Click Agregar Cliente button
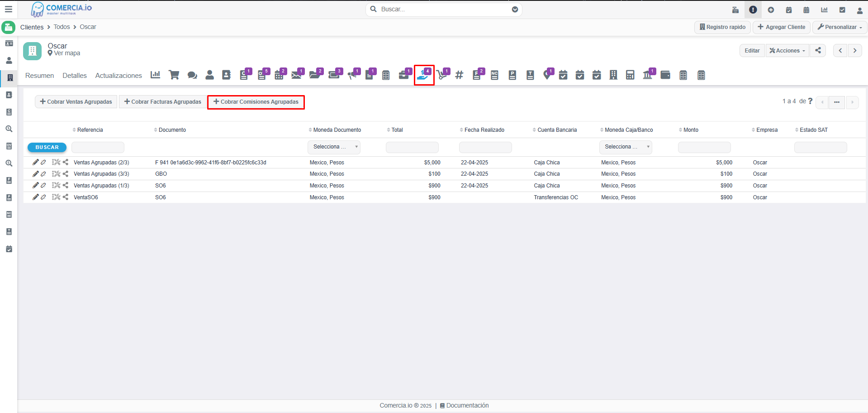Viewport: 868px width, 413px height. pyautogui.click(x=781, y=27)
